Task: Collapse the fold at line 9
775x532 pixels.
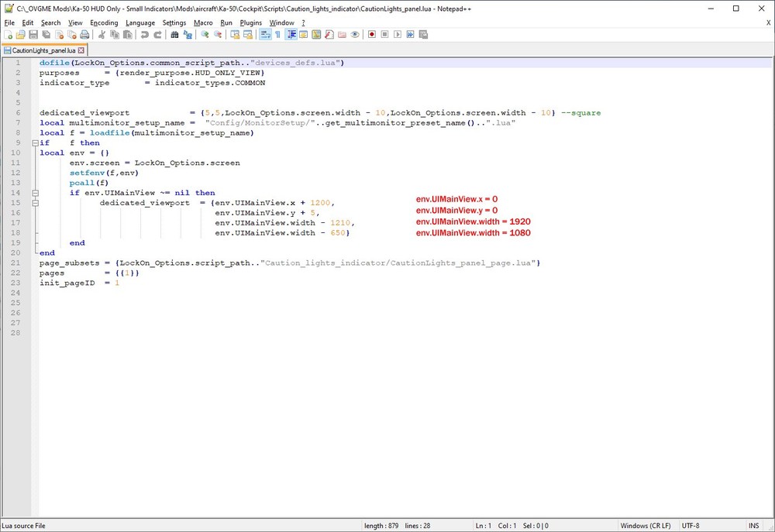Action: [x=35, y=143]
